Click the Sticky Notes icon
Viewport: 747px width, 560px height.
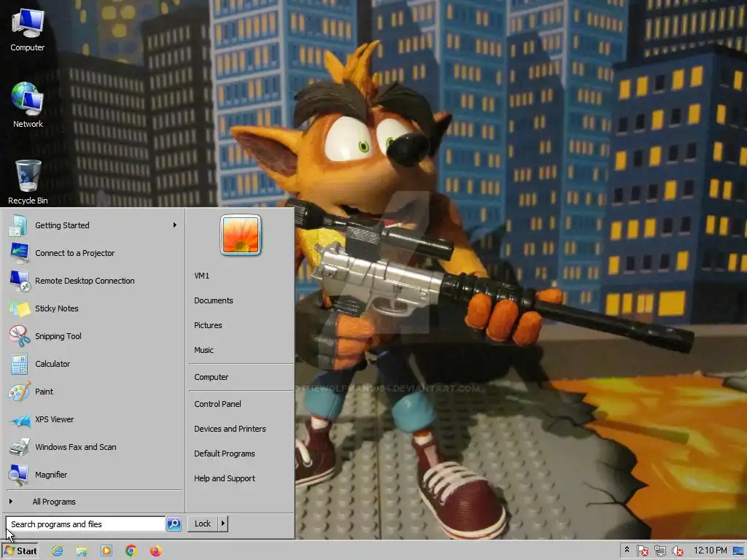coord(18,308)
